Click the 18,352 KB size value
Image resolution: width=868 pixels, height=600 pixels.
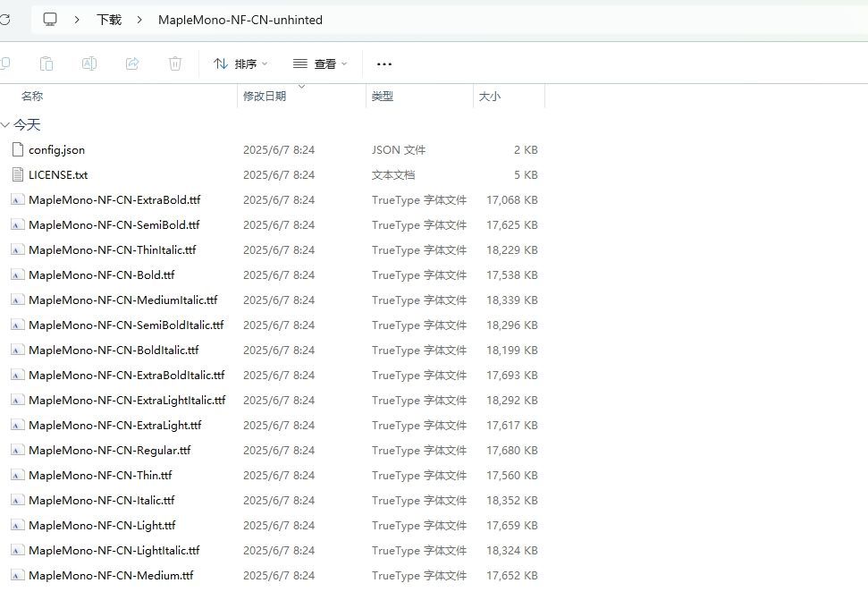(x=512, y=501)
